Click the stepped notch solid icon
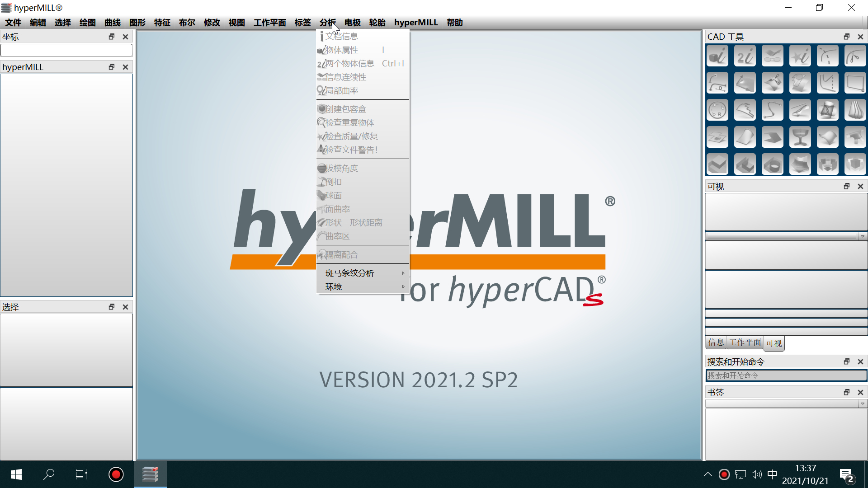 point(745,164)
